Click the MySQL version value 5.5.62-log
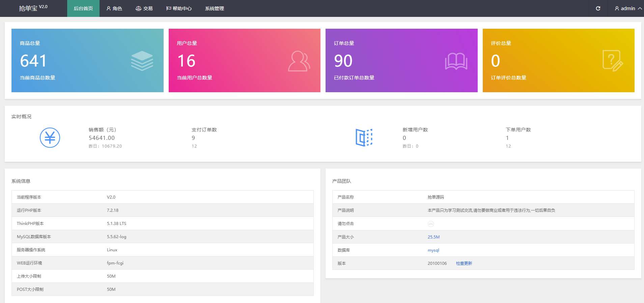This screenshot has height=303, width=644. click(x=117, y=237)
